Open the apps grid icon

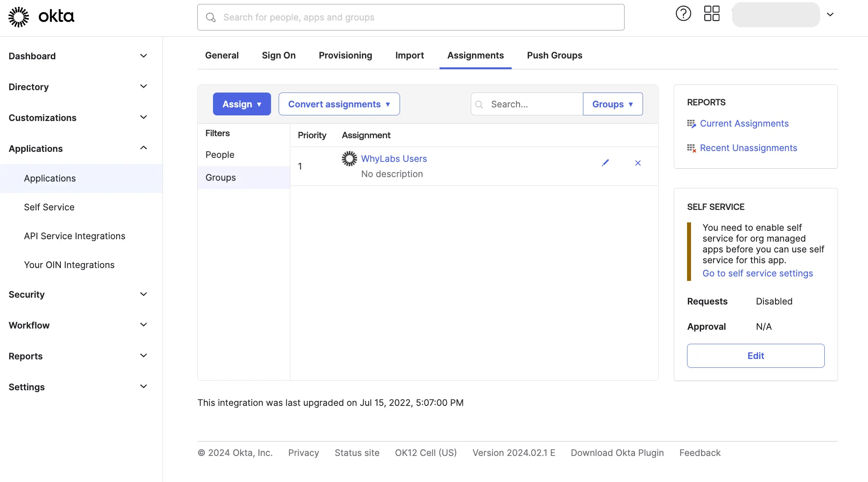click(711, 13)
